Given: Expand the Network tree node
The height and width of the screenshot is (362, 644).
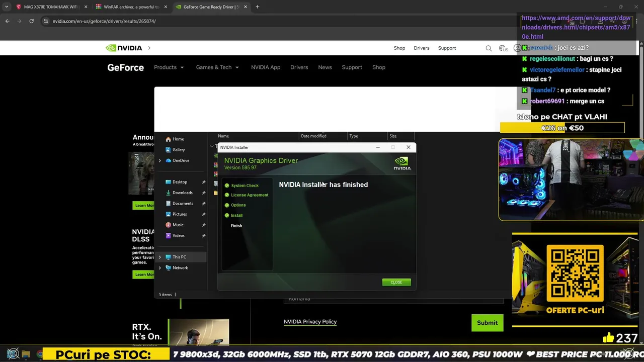Looking at the screenshot, I should 160,268.
